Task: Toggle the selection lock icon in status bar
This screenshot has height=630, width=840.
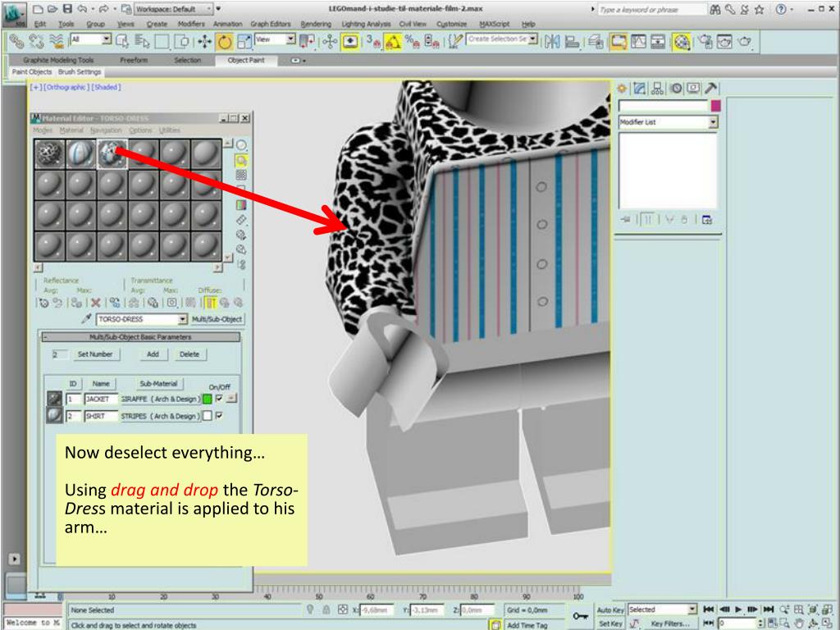Action: coord(326,609)
